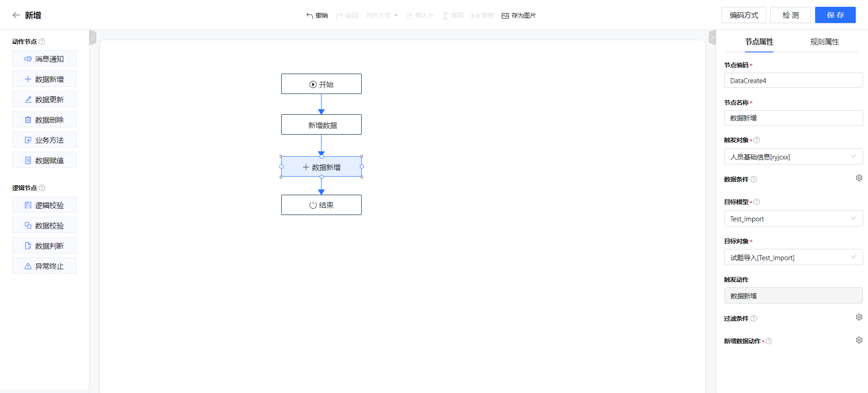The height and width of the screenshot is (393, 868).
Task: Click the 返回 redo icon
Action: coord(340,15)
